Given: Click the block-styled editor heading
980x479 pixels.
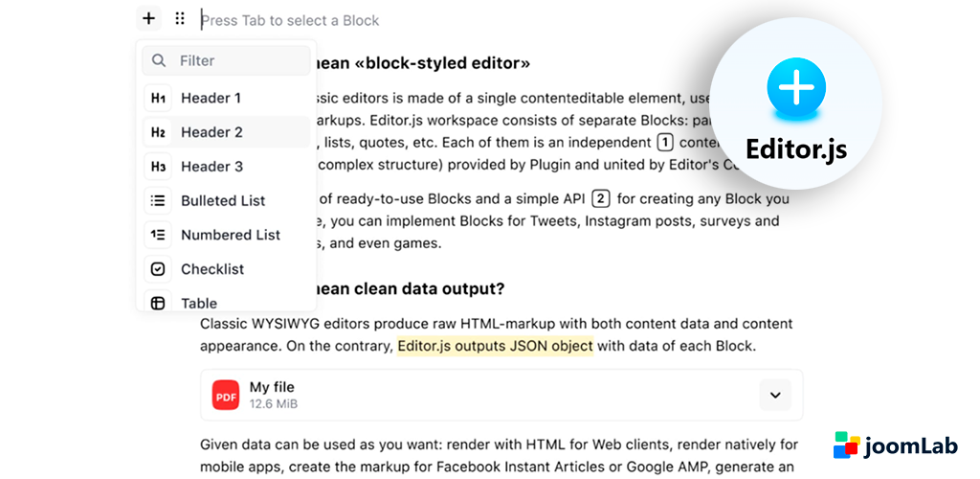Looking at the screenshot, I should click(x=423, y=63).
